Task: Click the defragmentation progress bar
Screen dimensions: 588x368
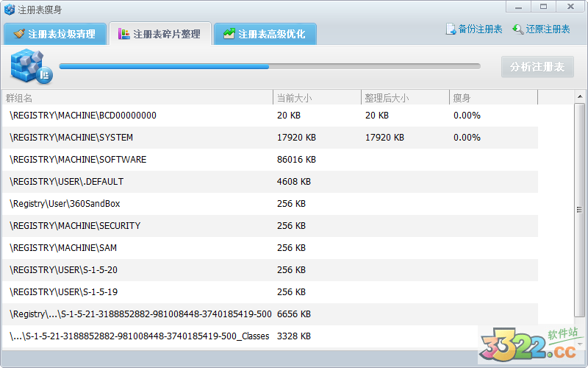Action: pos(269,66)
